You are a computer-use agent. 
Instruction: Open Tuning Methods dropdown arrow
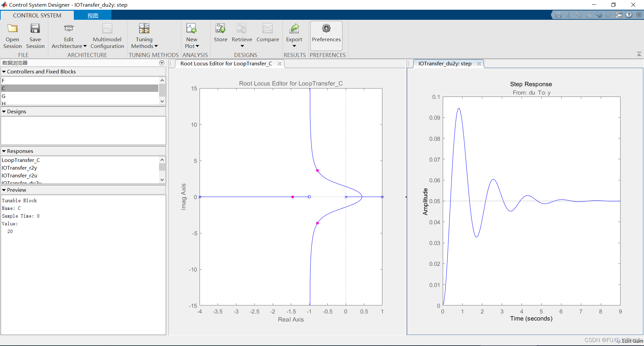[156, 46]
